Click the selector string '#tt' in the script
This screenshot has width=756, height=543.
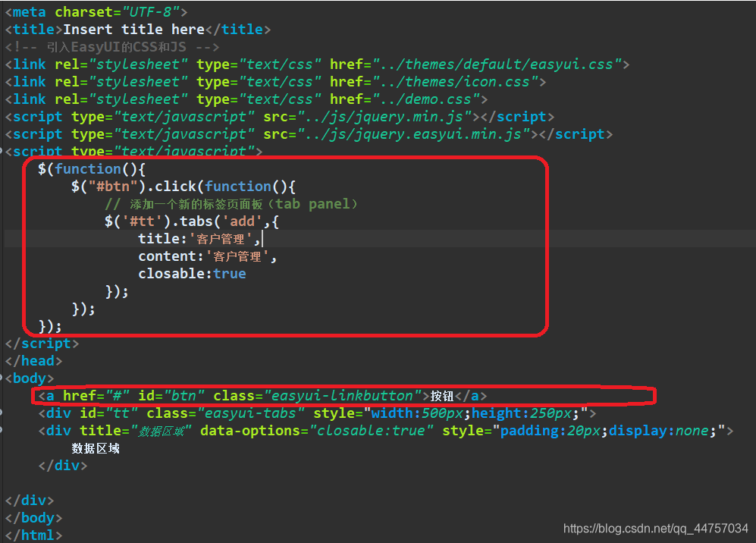[142, 221]
